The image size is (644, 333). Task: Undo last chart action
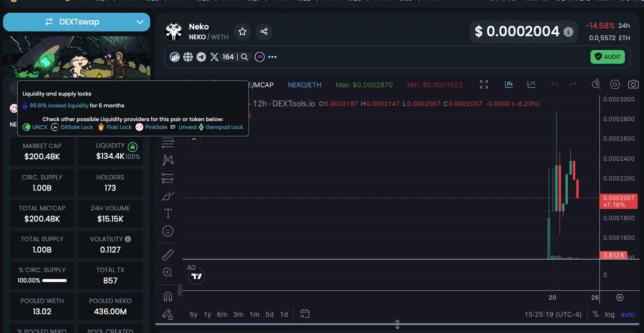(554, 84)
